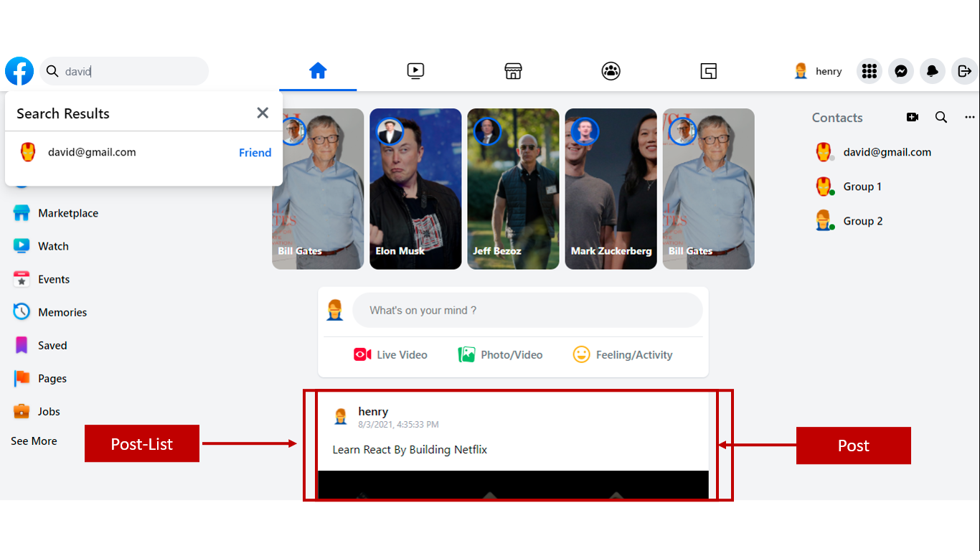Image resolution: width=980 pixels, height=551 pixels.
Task: Open the apps grid menu
Action: (x=870, y=71)
